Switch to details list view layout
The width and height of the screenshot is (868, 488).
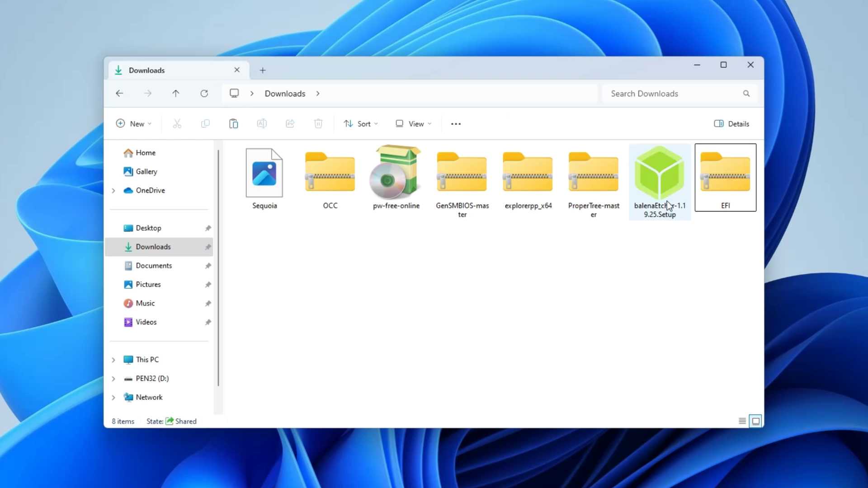742,421
